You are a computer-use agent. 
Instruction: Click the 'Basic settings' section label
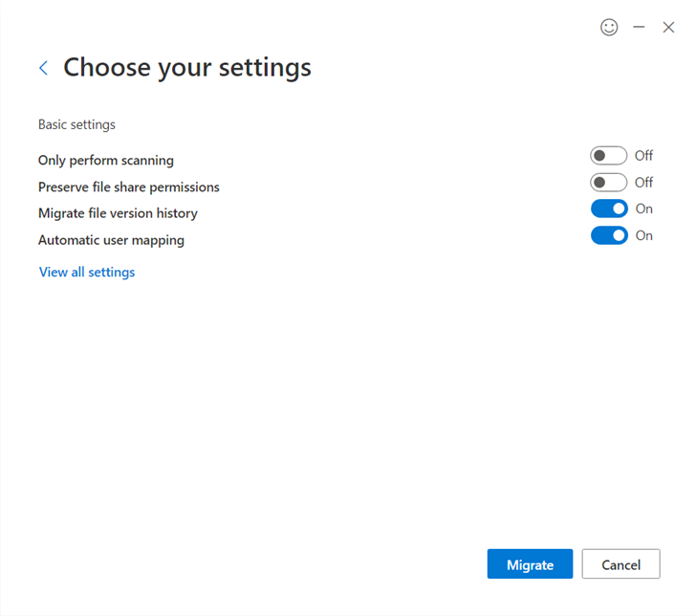coord(76,124)
